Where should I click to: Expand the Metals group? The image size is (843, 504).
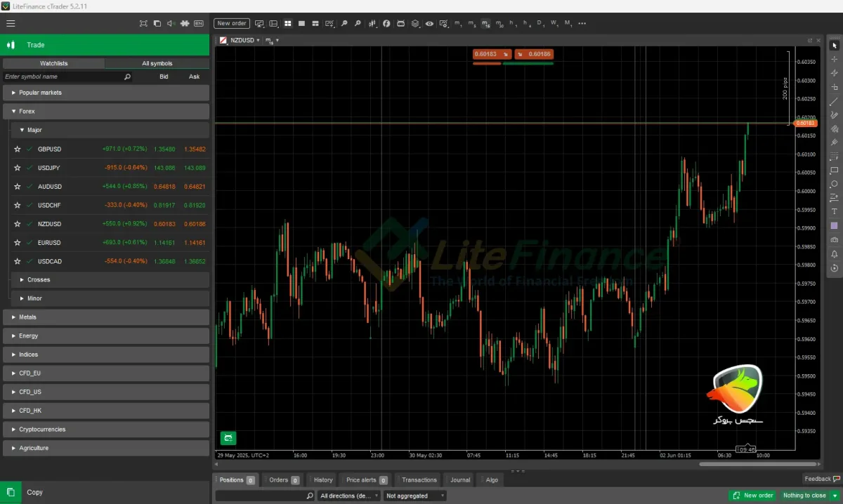click(x=106, y=317)
